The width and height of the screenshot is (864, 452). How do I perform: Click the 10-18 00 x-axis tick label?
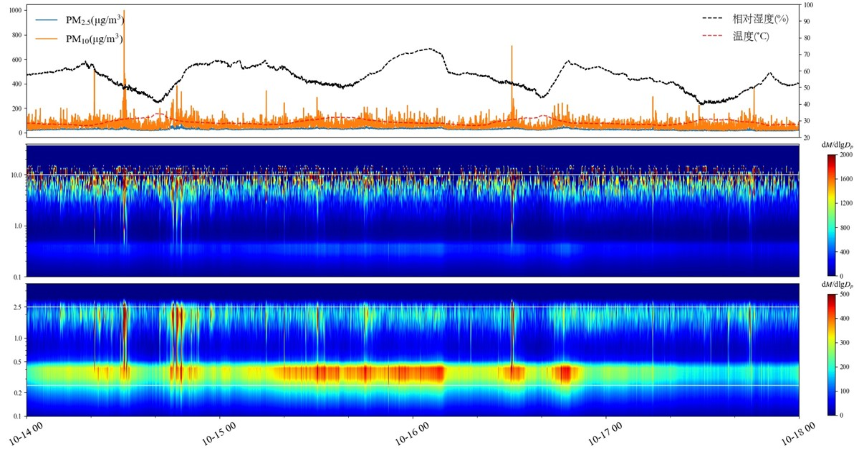pos(798,433)
